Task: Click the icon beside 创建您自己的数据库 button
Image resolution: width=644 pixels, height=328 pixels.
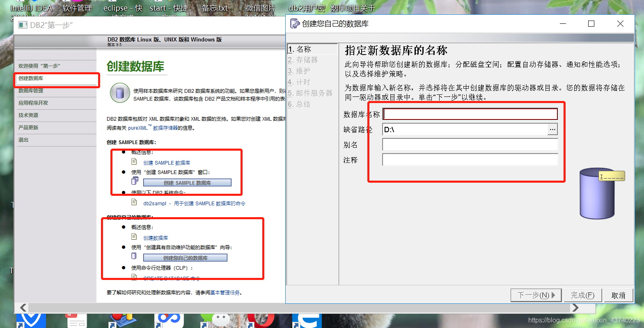Action: 134,256
